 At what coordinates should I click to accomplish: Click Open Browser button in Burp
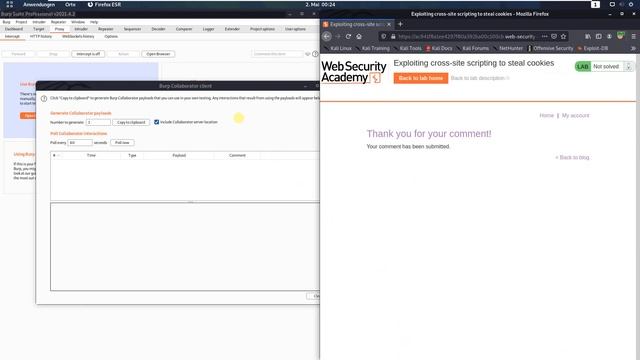(158, 54)
